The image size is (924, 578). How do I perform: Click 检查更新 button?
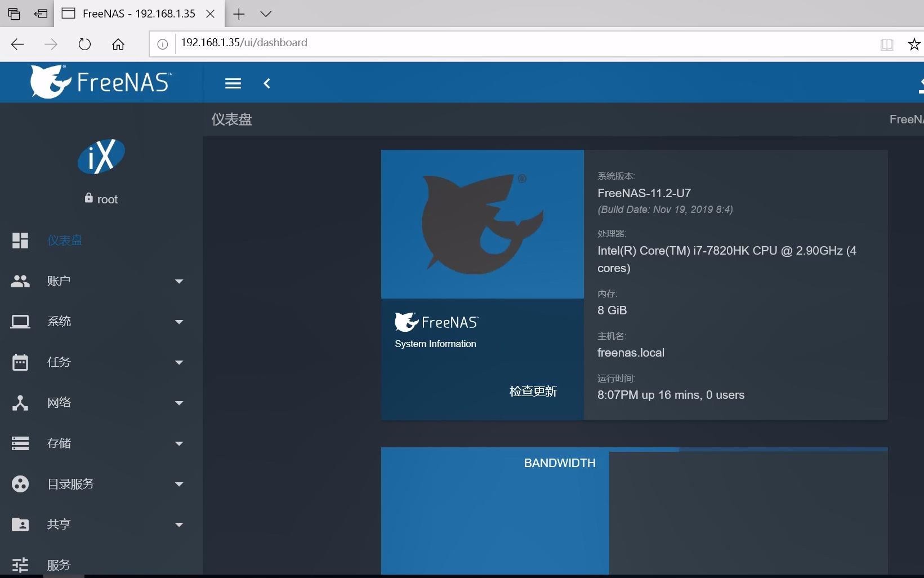click(533, 392)
